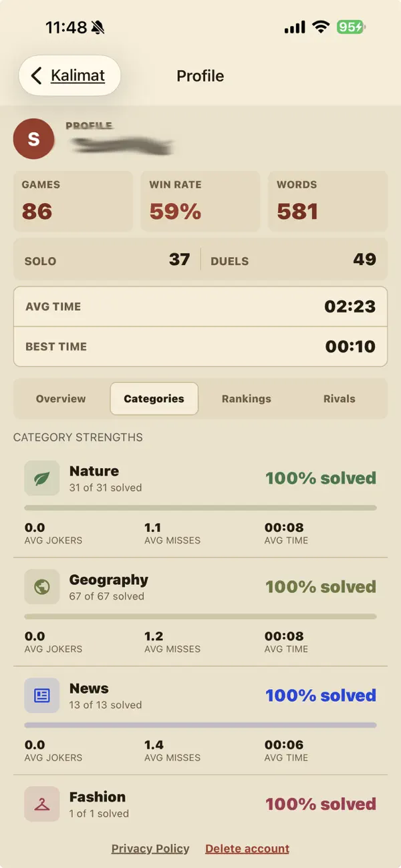
Task: Tap the Fashion hanger icon
Action: 42,804
